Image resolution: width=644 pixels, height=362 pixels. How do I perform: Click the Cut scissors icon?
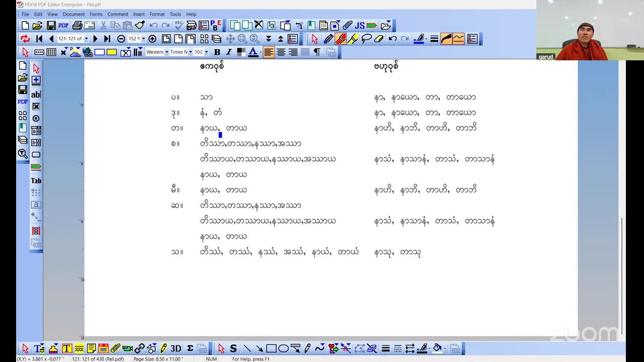[x=104, y=25]
